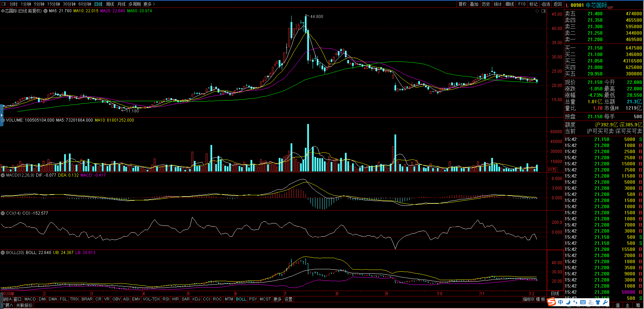
Task: Switch indicator to KDJ
Action: 196,299
